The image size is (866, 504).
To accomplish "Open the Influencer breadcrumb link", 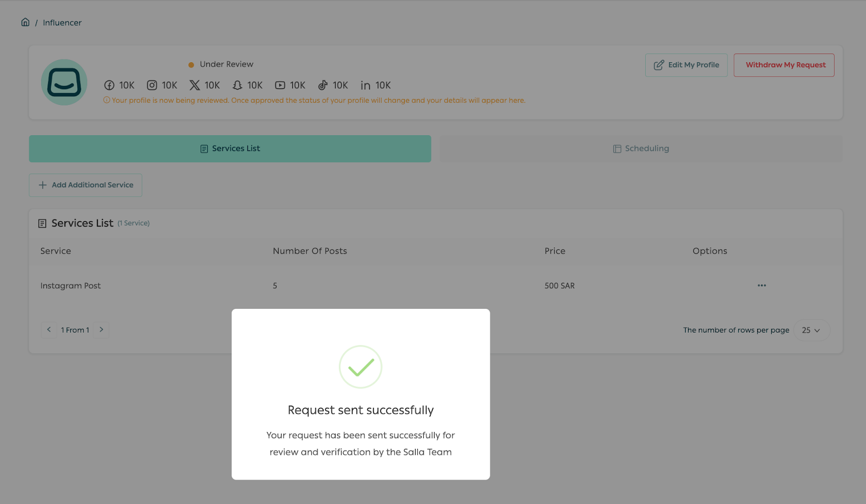I will click(x=62, y=23).
